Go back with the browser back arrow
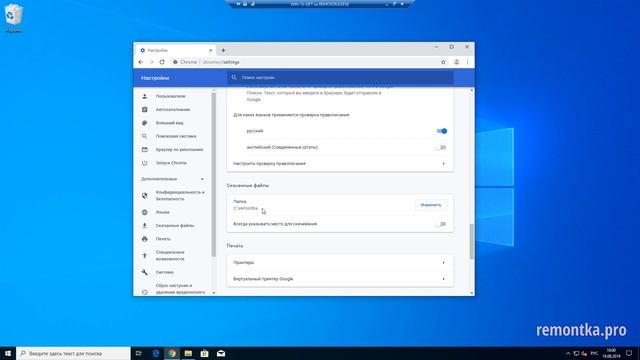This screenshot has height=360, width=640. click(x=141, y=62)
